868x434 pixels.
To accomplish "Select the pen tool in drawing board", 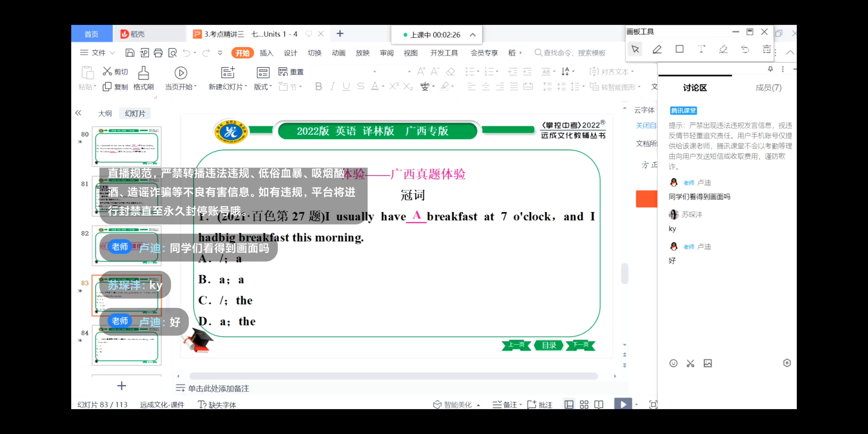I will (657, 49).
